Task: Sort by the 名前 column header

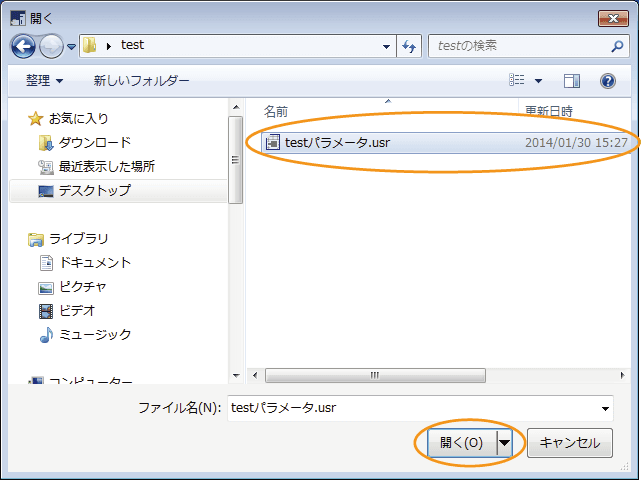Action: 276,111
